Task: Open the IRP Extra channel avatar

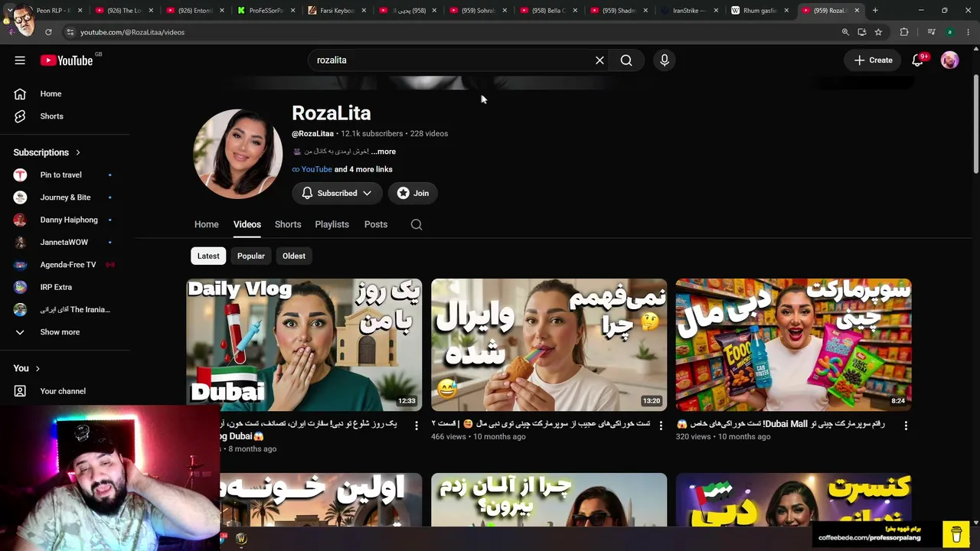Action: (x=21, y=287)
